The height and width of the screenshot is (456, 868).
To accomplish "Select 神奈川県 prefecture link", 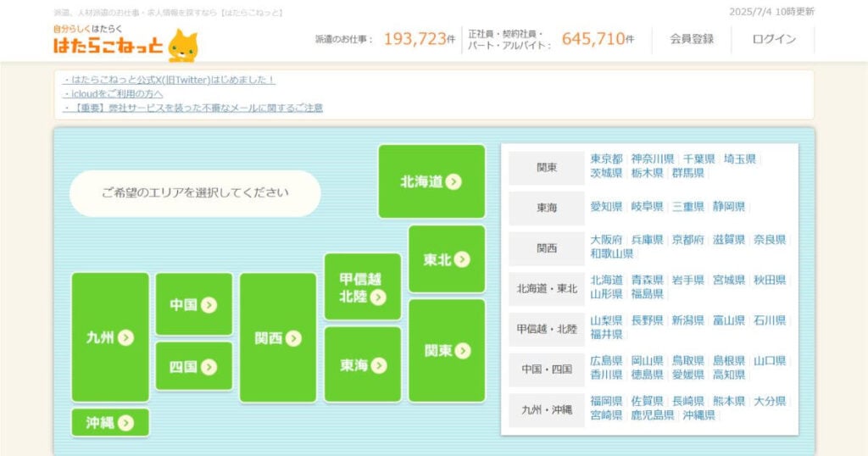I will [x=653, y=158].
